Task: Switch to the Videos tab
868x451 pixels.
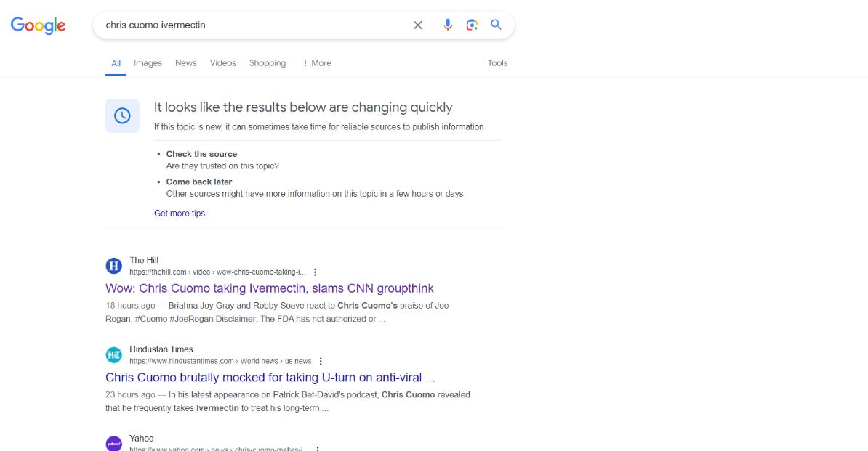Action: [223, 63]
